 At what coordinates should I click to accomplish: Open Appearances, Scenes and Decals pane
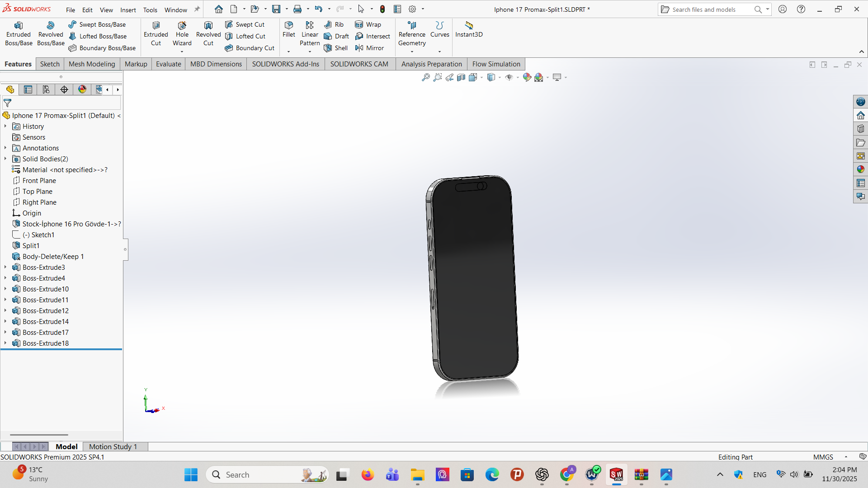pos(860,169)
